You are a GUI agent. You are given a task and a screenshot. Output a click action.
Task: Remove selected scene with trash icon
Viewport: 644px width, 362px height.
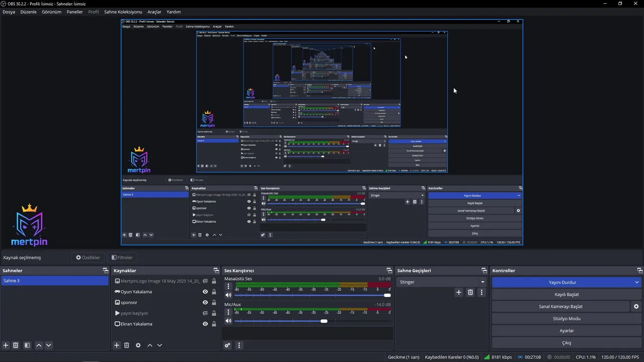pyautogui.click(x=16, y=345)
